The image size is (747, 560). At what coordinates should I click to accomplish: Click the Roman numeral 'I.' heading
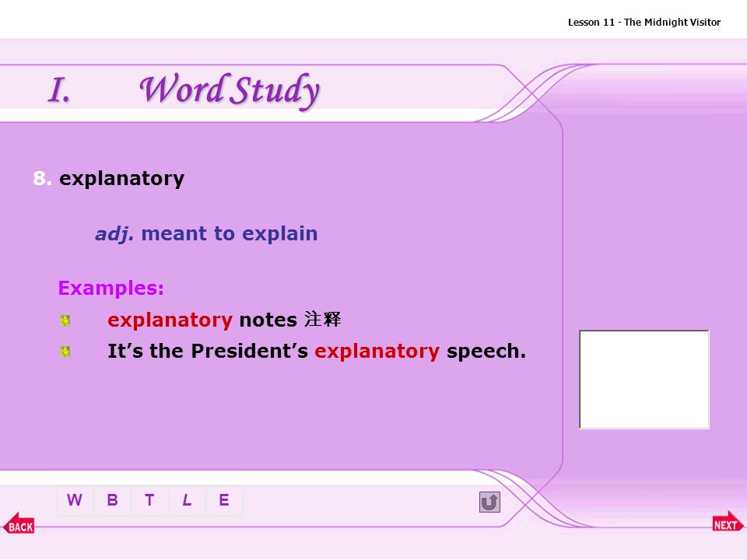pyautogui.click(x=60, y=90)
